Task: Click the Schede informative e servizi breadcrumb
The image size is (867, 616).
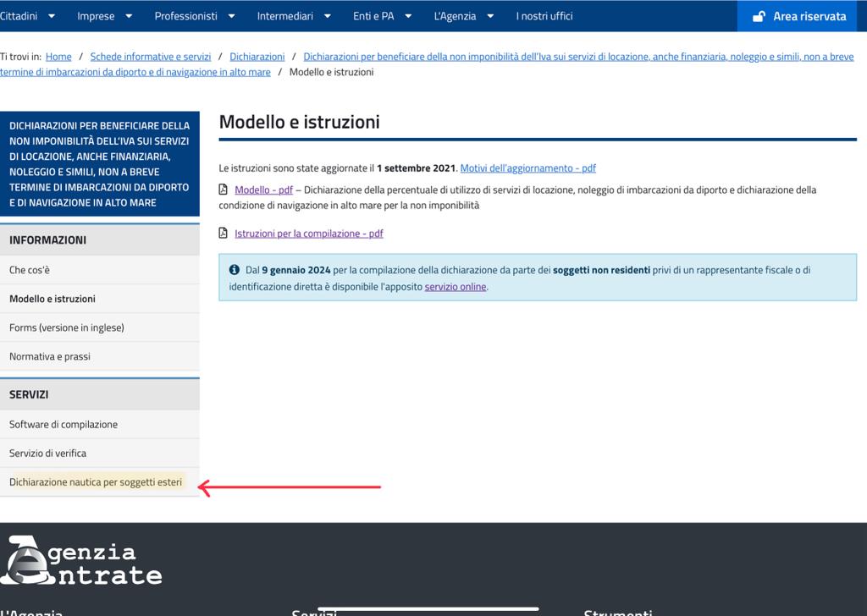Action: 150,57
